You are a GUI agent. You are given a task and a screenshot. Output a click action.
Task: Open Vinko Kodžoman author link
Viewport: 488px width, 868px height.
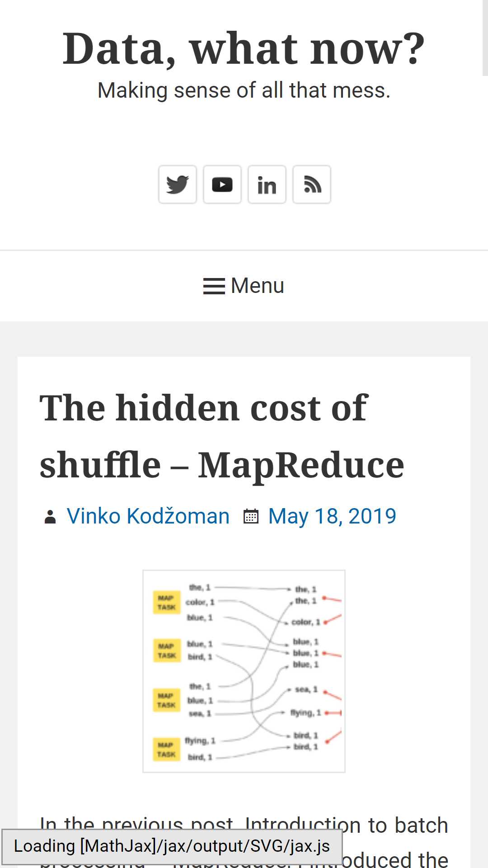148,516
